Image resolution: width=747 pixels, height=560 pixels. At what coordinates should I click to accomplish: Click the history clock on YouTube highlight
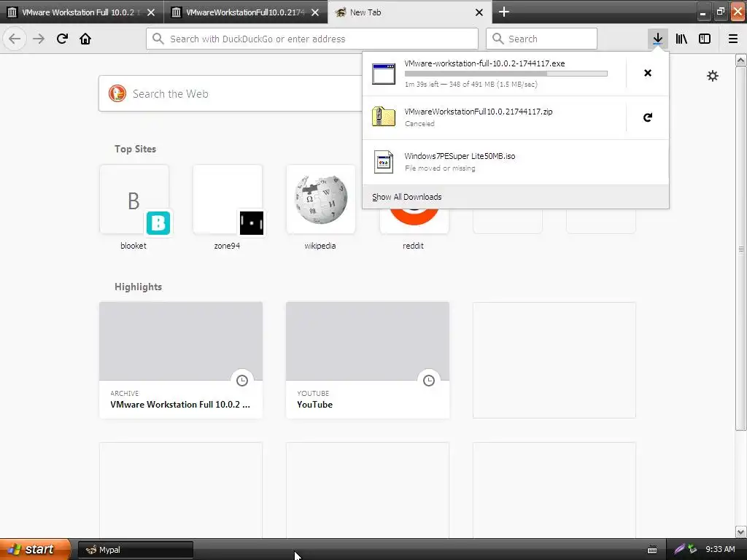click(429, 380)
